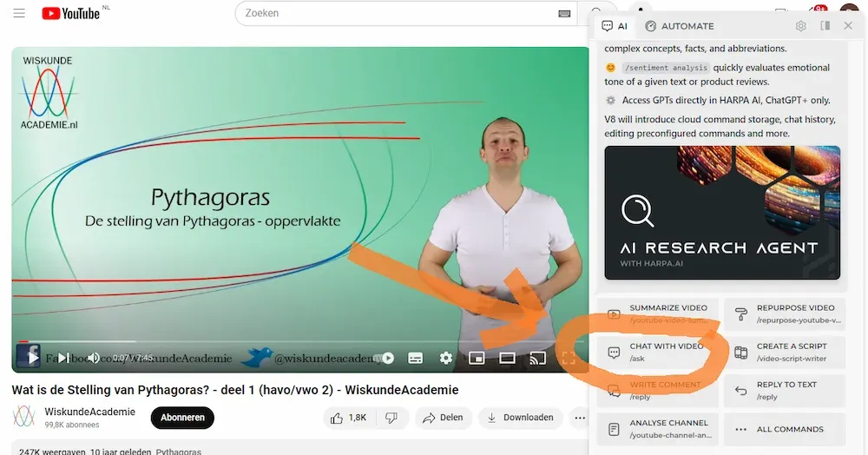The height and width of the screenshot is (455, 868).
Task: Toggle HARPA panel docking layout icon
Action: [x=825, y=26]
